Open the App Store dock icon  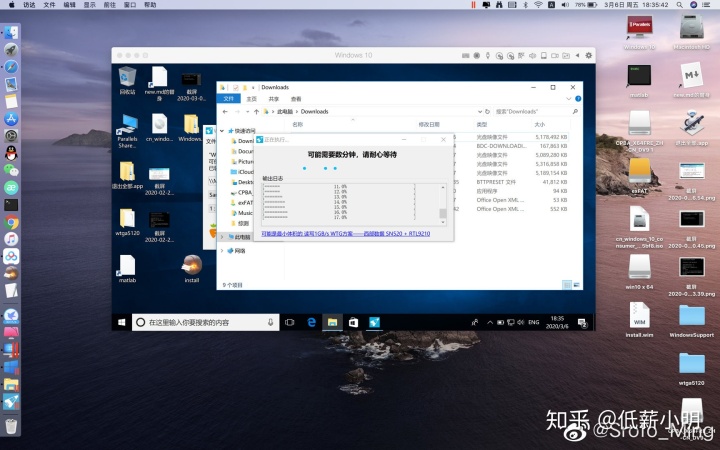coord(11,118)
